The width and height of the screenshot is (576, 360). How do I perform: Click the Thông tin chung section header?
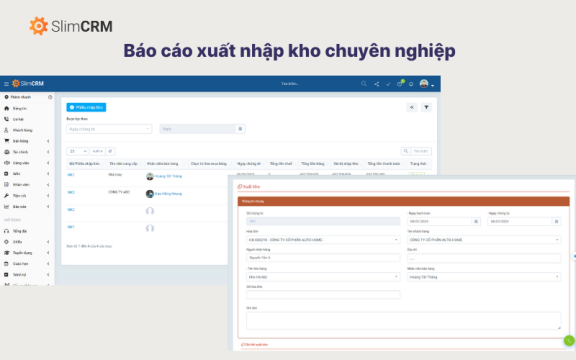pos(404,201)
